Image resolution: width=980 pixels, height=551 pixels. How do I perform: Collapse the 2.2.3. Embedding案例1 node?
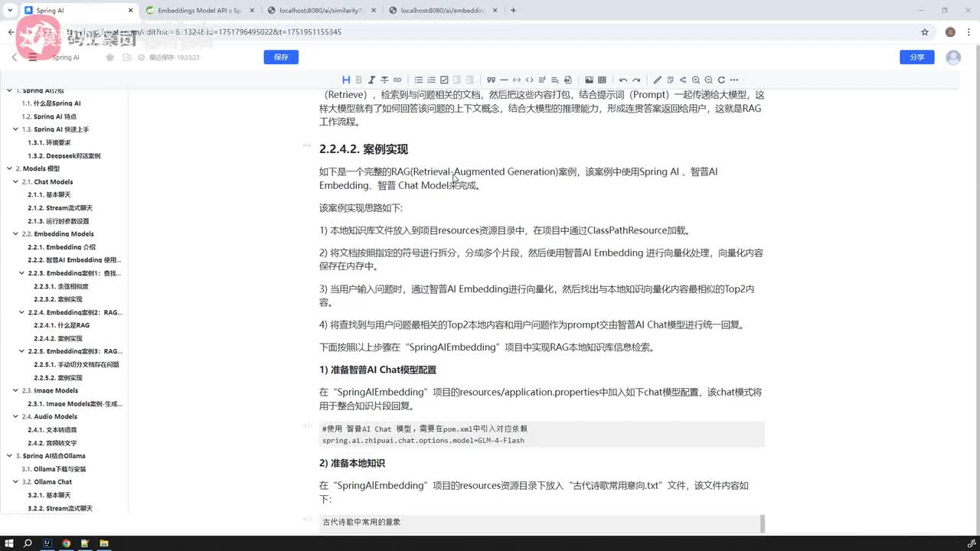(x=21, y=273)
